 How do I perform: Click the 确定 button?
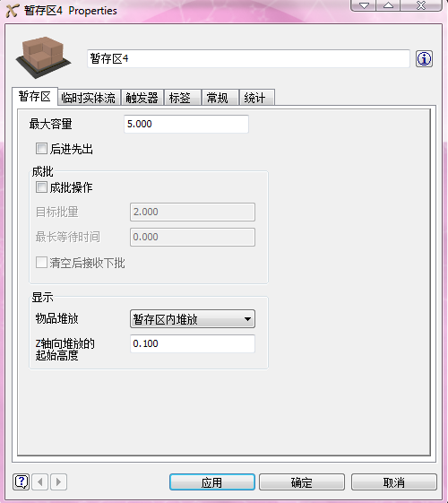pyautogui.click(x=302, y=481)
